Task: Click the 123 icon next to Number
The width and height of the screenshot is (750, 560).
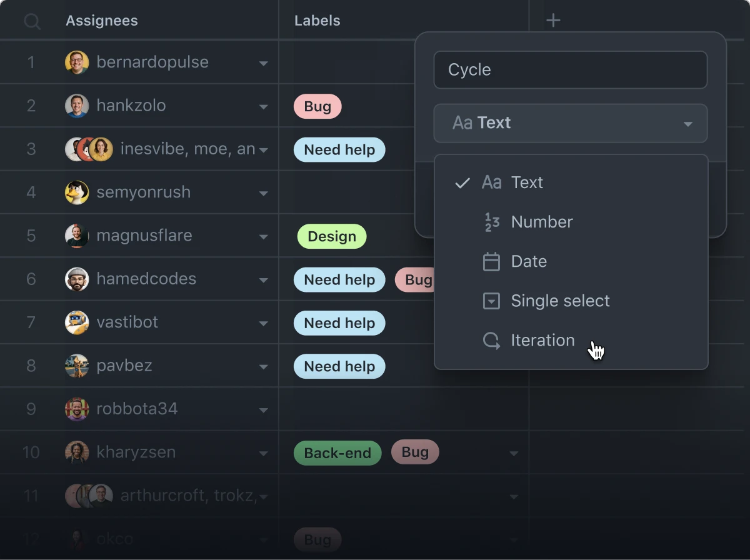Action: (x=491, y=222)
